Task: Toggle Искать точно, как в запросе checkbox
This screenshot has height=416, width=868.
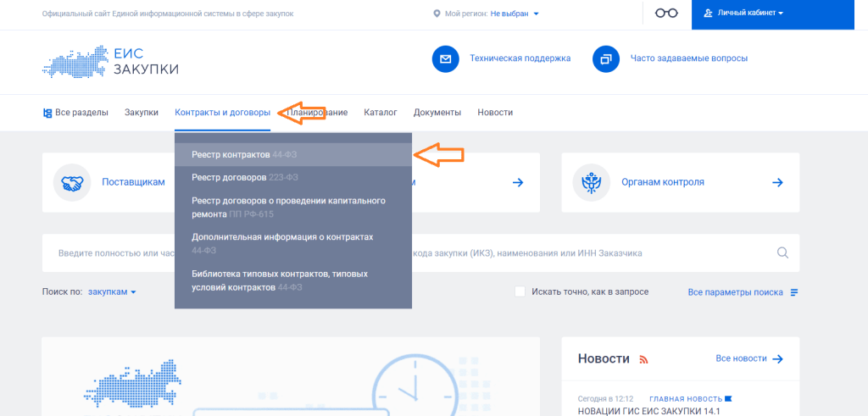Action: click(520, 291)
